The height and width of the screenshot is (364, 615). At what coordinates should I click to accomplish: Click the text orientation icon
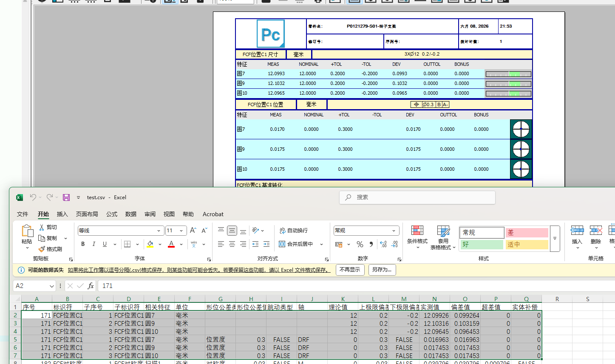tap(255, 230)
